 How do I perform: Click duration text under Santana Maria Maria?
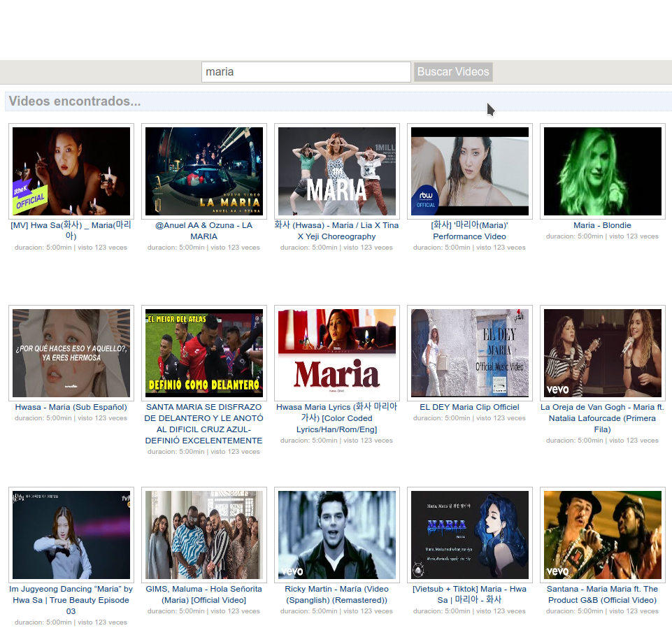click(x=603, y=611)
